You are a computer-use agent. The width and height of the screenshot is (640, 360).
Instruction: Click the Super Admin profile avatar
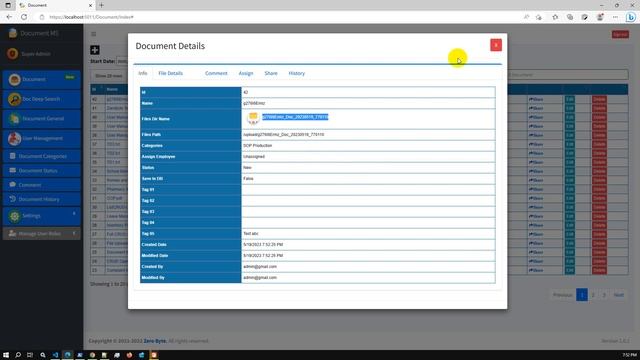point(12,53)
